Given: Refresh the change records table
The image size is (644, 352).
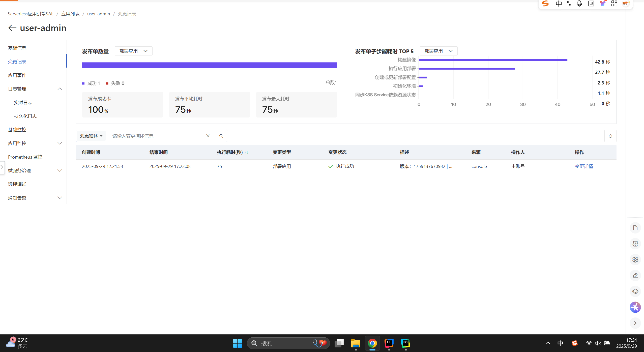Looking at the screenshot, I should (610, 136).
